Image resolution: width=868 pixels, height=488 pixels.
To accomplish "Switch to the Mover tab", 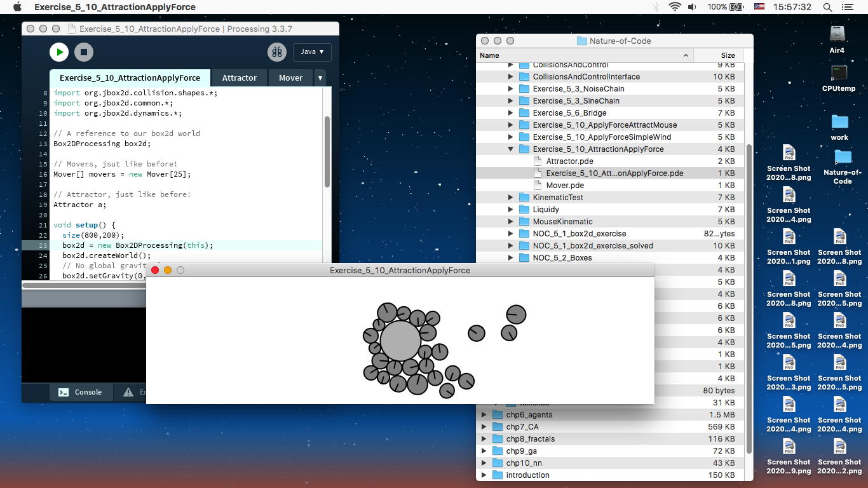I will [290, 78].
